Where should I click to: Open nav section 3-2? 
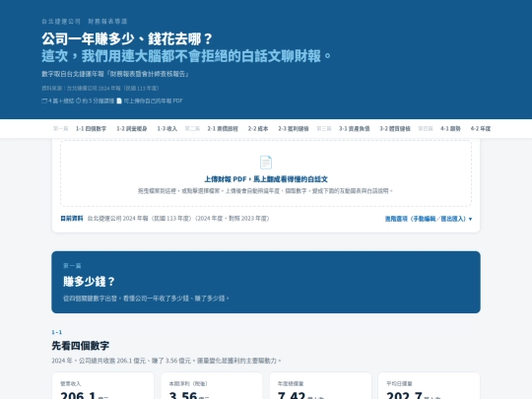(x=395, y=129)
